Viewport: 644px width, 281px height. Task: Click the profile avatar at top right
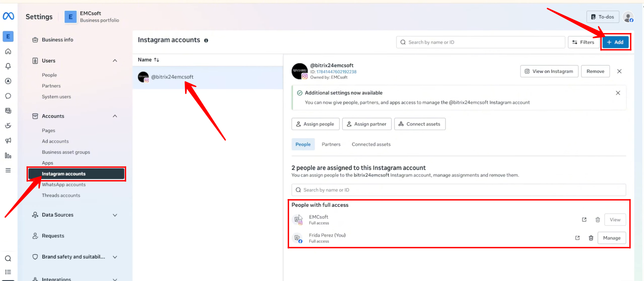click(628, 17)
